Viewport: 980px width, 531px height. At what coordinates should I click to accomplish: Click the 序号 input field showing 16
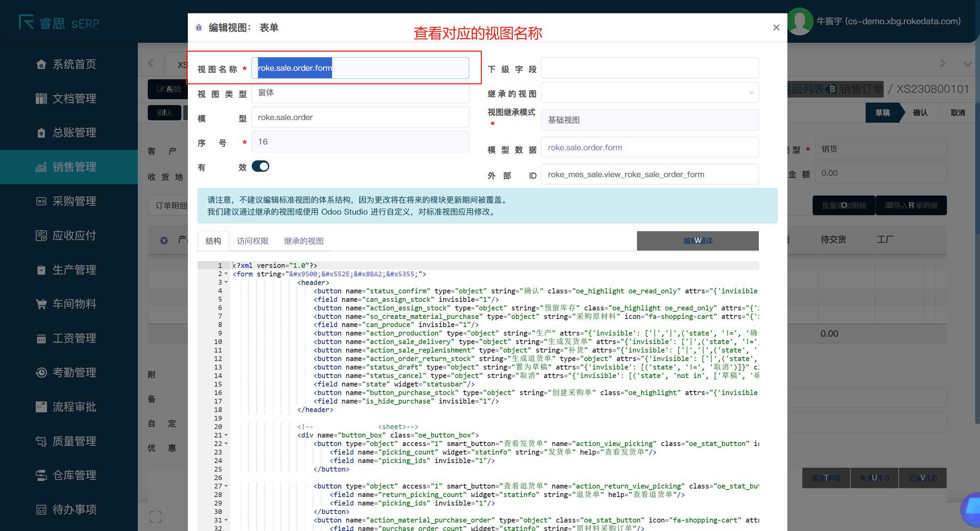point(360,142)
